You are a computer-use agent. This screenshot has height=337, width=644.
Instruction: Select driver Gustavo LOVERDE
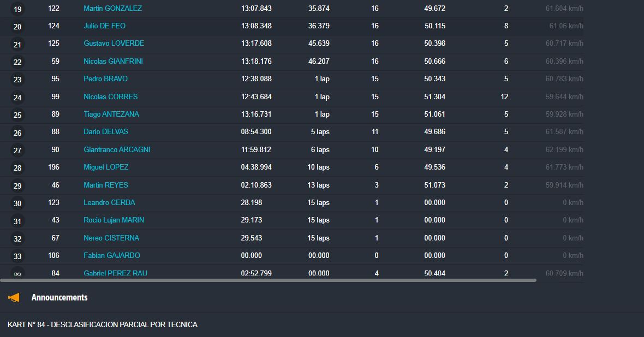[x=114, y=44]
